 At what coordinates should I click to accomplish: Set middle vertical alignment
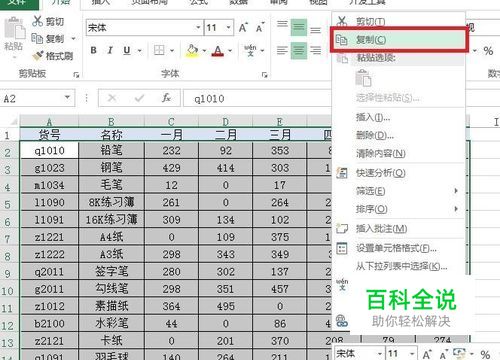coord(299,27)
